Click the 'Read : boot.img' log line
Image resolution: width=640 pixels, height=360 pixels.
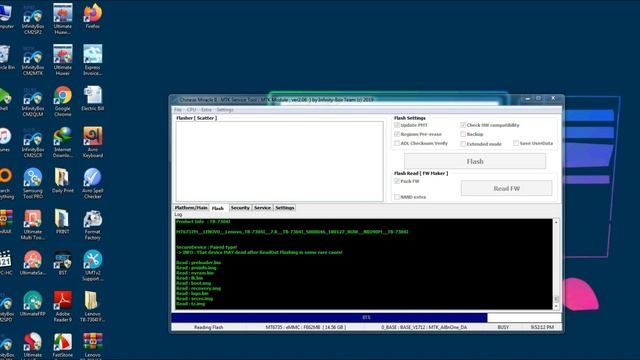193,283
